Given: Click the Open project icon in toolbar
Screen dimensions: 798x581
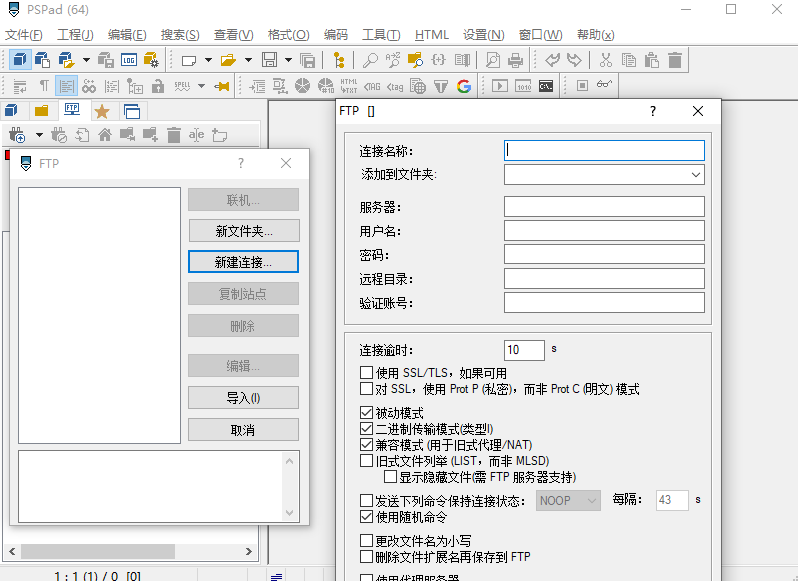Looking at the screenshot, I should [x=66, y=60].
